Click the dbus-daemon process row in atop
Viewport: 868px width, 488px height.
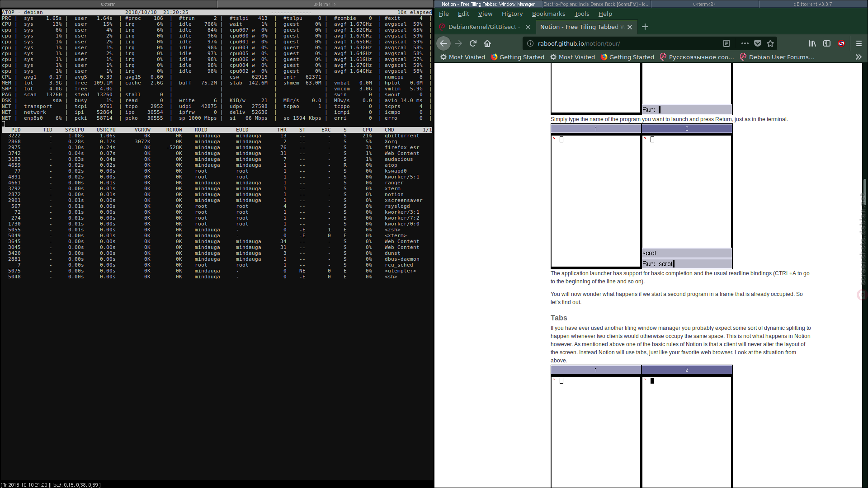click(216, 259)
